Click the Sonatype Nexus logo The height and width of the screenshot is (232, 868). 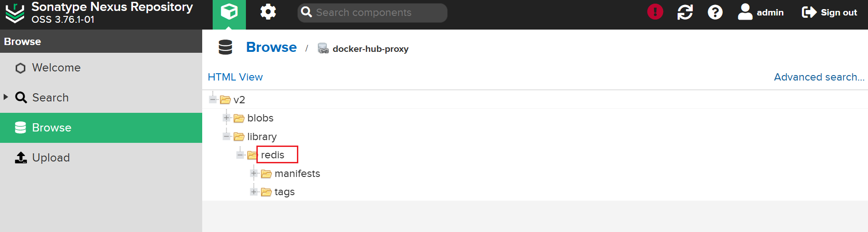(15, 13)
